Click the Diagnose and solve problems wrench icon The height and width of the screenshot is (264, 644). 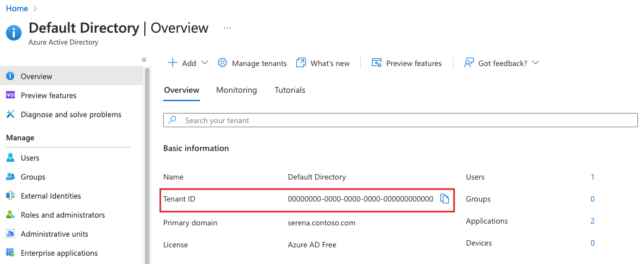click(10, 114)
